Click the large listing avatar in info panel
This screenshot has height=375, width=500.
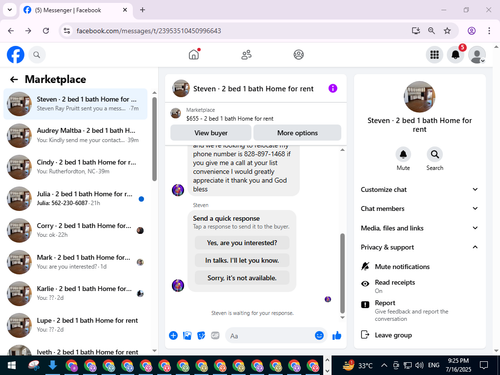click(x=419, y=97)
